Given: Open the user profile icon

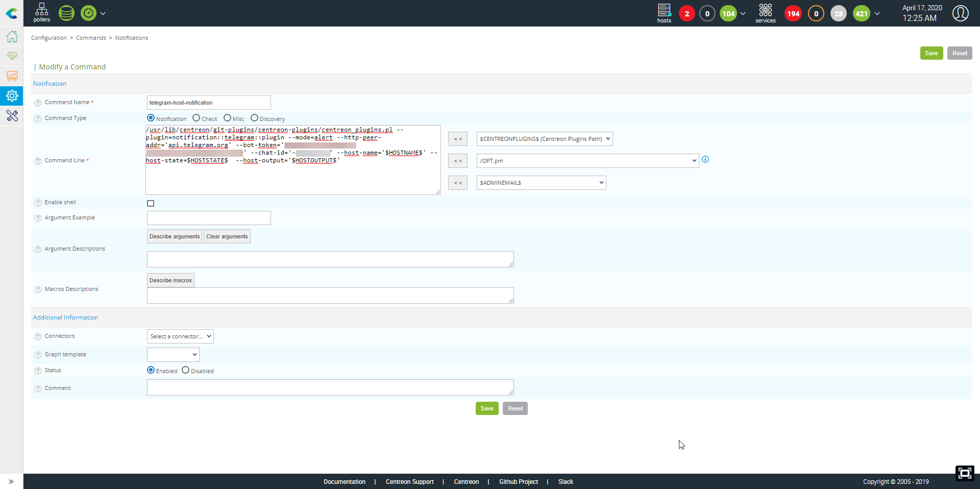Looking at the screenshot, I should click(x=960, y=13).
